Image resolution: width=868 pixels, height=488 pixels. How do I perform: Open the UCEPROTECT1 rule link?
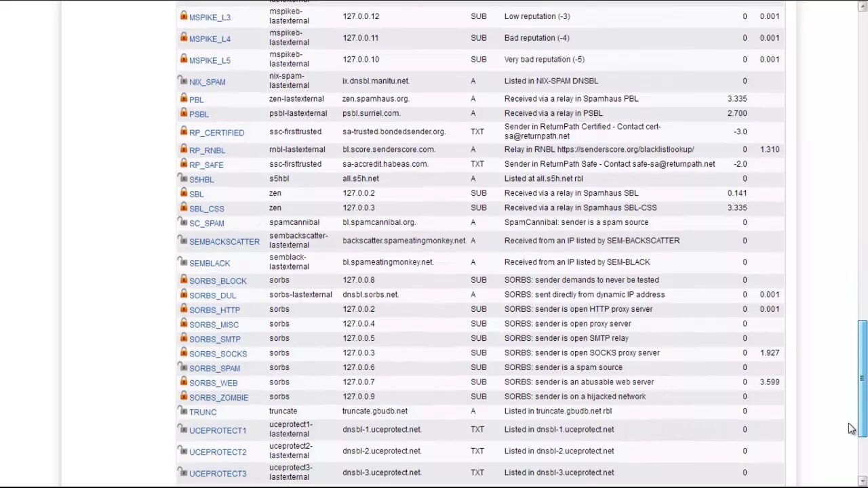tap(218, 430)
